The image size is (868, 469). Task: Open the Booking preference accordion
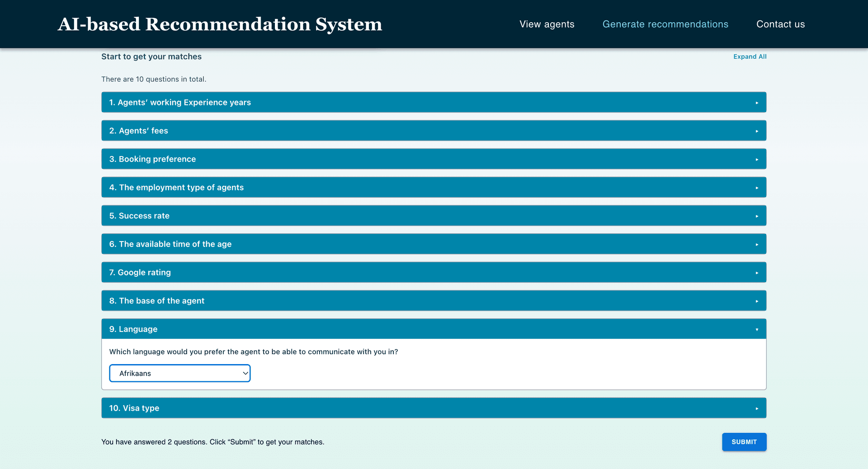click(x=433, y=159)
